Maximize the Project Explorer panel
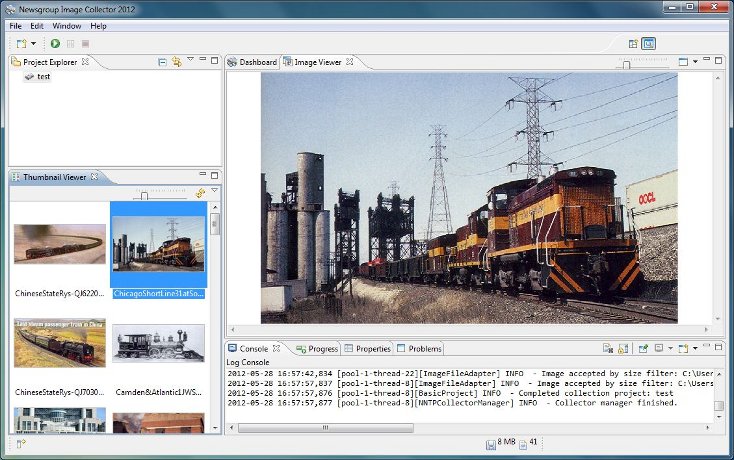The width and height of the screenshot is (734, 460). (214, 60)
